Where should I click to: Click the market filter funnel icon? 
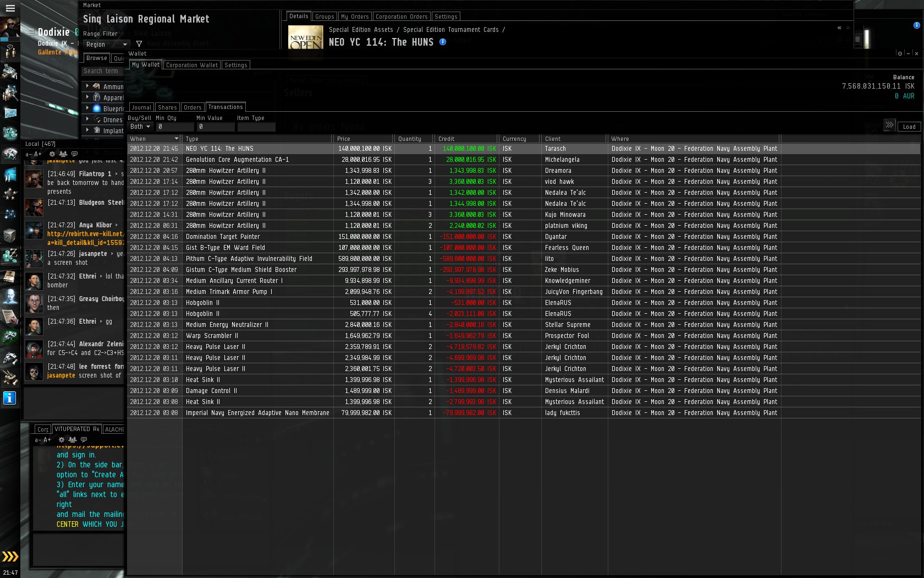139,44
